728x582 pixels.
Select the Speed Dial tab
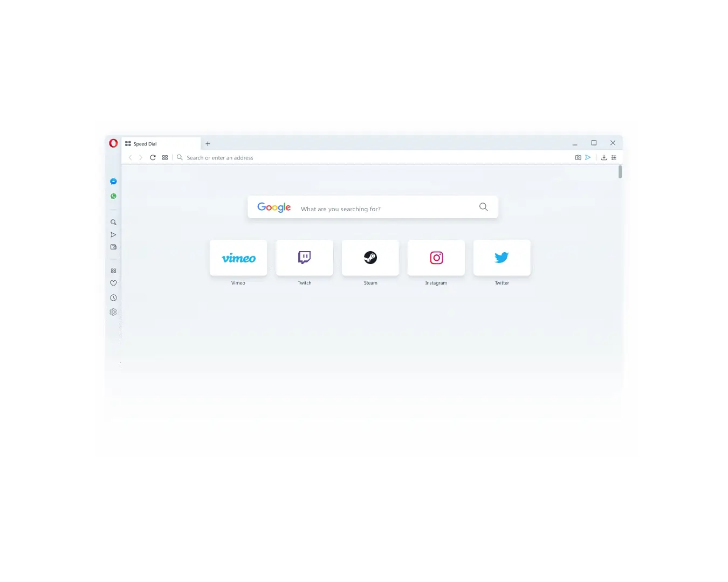tap(161, 144)
